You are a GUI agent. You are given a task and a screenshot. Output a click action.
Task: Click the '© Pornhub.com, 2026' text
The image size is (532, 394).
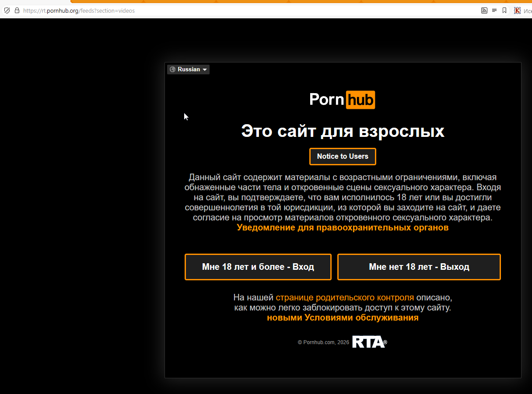[x=323, y=342]
